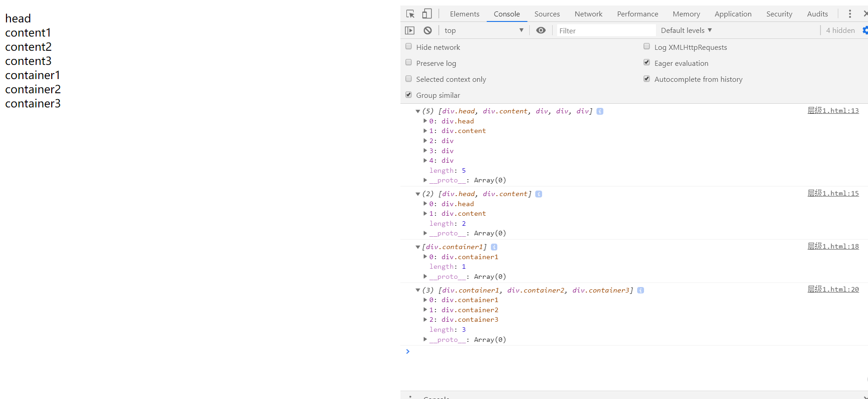868x399 pixels.
Task: Check Selected context only
Action: 409,79
